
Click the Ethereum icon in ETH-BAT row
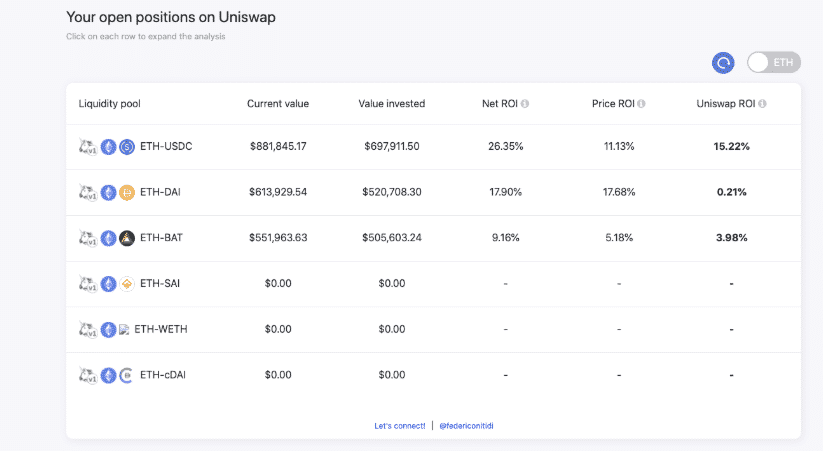[108, 238]
